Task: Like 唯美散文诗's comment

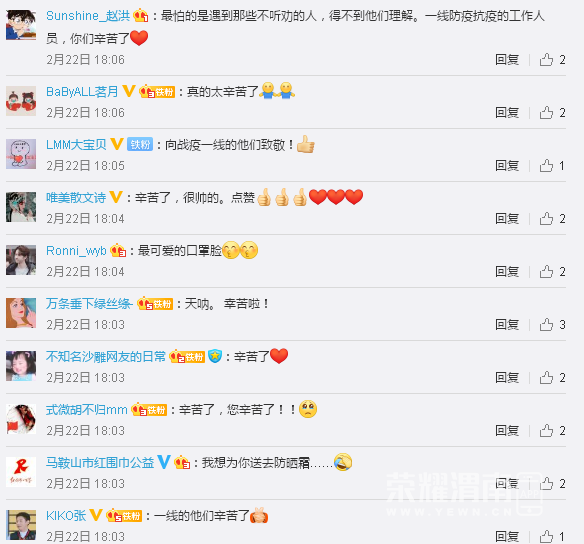Action: pyautogui.click(x=546, y=219)
